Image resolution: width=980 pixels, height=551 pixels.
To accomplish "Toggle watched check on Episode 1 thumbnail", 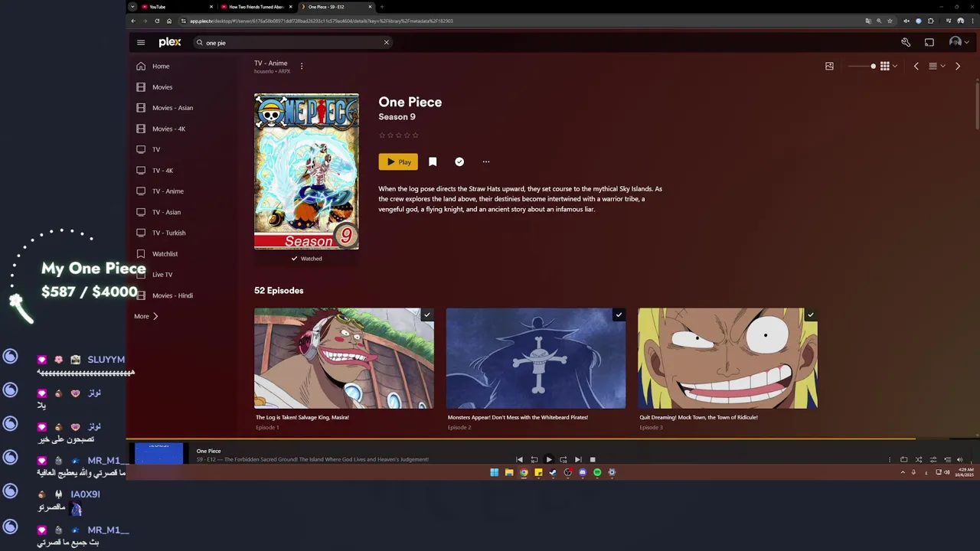I will point(427,315).
